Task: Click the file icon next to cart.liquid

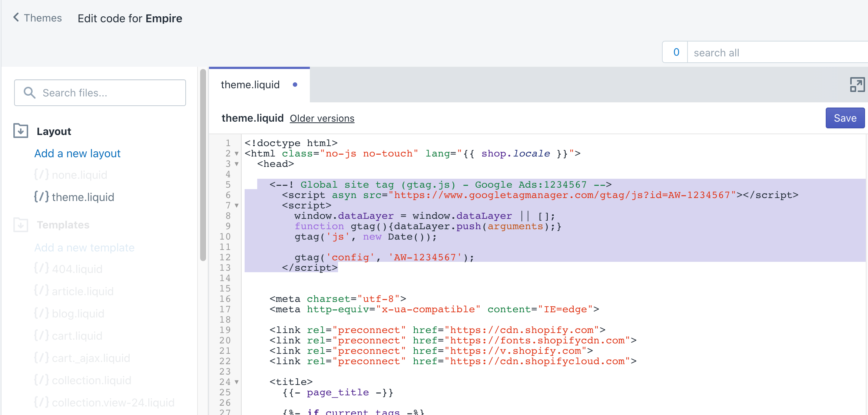Action: pyautogui.click(x=41, y=335)
